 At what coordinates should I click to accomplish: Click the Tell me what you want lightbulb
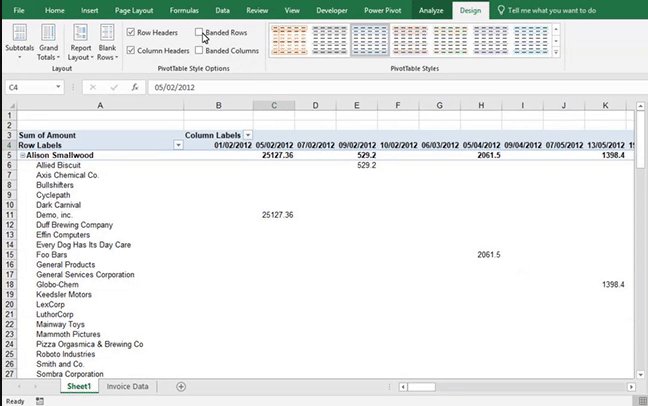[501, 10]
